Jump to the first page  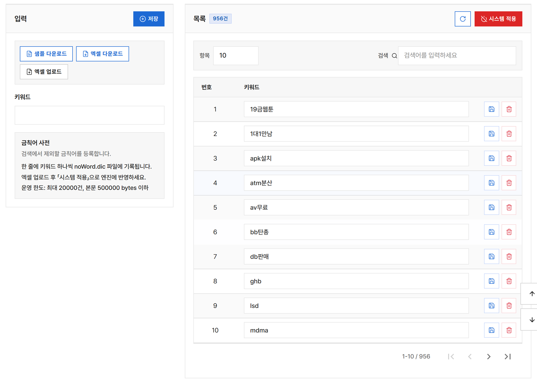(x=451, y=357)
